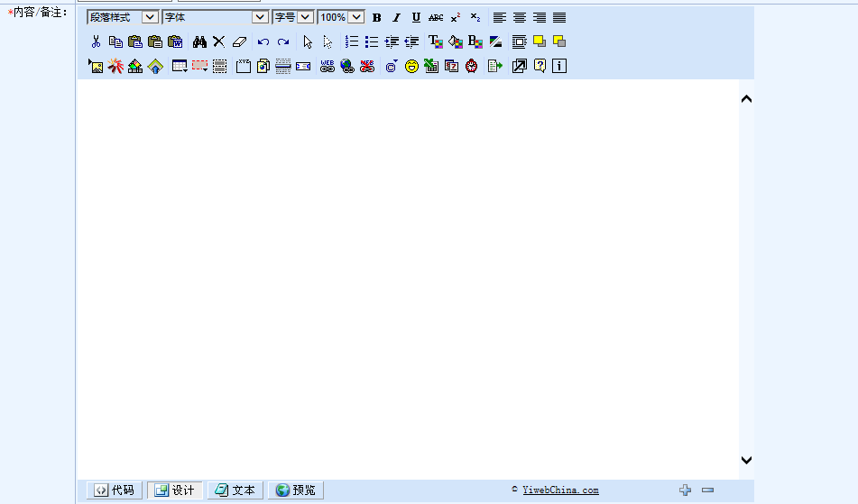Screen dimensions: 858x504
Task: Toggle strikethrough ABC formatting
Action: tap(436, 17)
